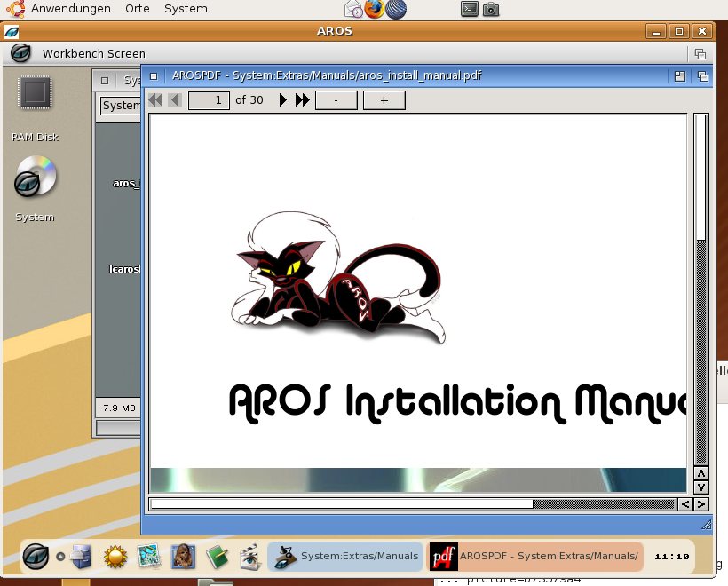This screenshot has width=728, height=586.
Task: Click the vertical scrollbar down arrow
Action: point(700,487)
